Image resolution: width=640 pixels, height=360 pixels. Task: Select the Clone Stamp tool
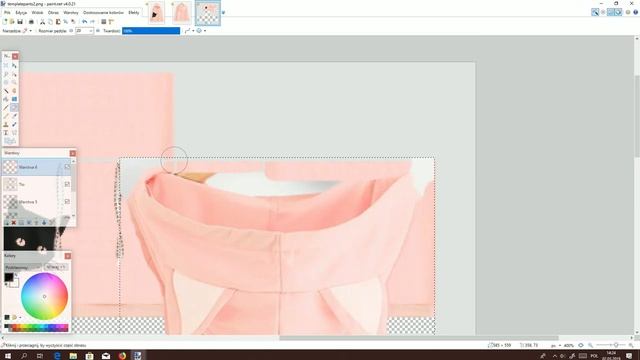(x=6, y=124)
